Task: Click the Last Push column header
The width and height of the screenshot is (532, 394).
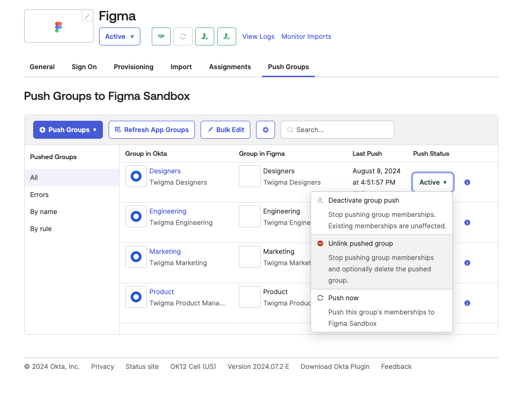Action: point(367,153)
